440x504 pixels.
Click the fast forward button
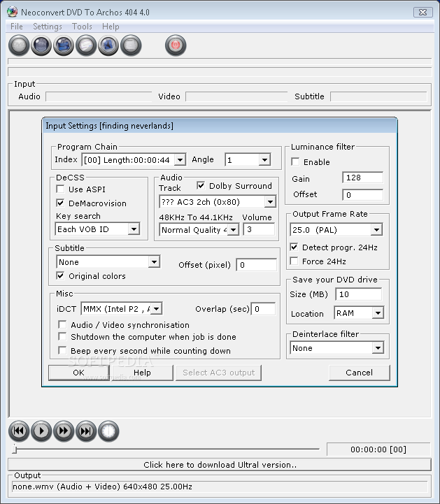pyautogui.click(x=64, y=431)
